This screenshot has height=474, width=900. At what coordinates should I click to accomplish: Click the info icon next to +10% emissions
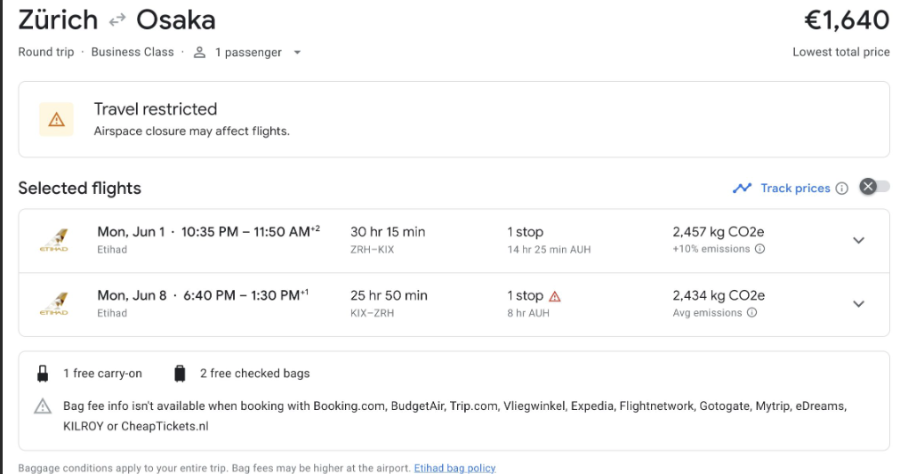759,249
